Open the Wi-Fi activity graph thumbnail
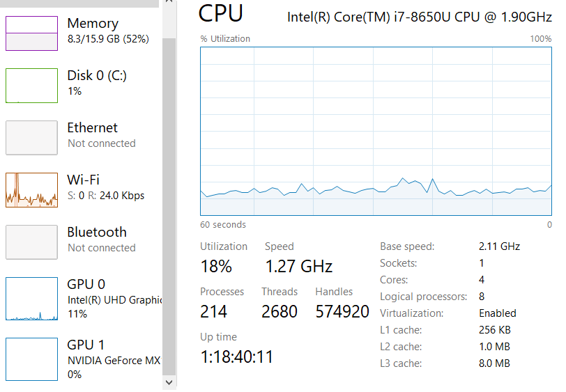Viewport: 566px width, 392px height. (31, 190)
